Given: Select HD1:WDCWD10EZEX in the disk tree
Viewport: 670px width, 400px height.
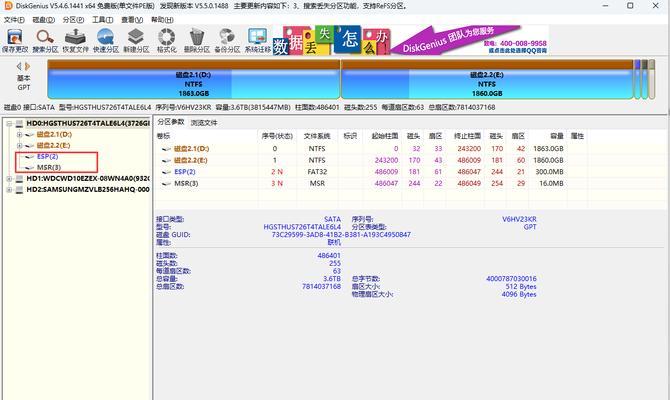Looking at the screenshot, I should pos(88,179).
